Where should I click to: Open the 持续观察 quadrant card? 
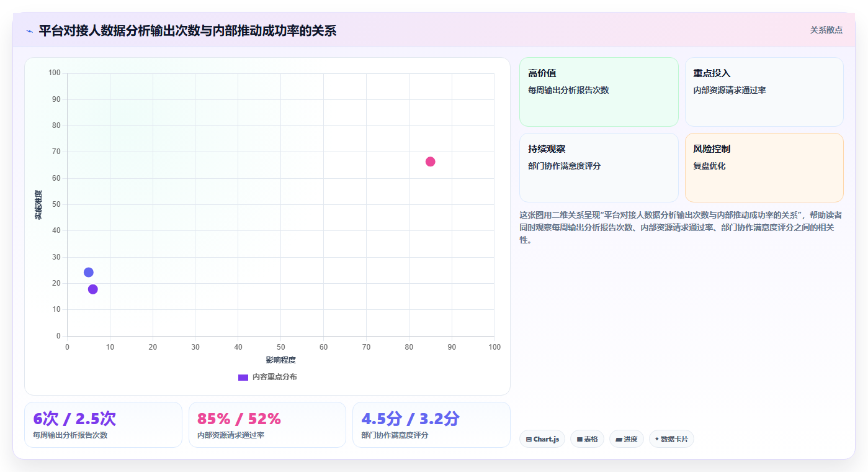(x=599, y=168)
